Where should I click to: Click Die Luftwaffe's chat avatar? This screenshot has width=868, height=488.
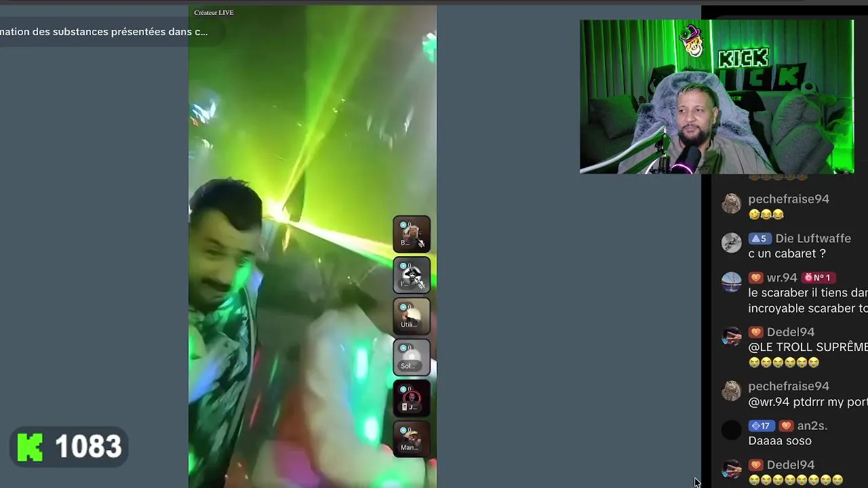click(x=731, y=243)
